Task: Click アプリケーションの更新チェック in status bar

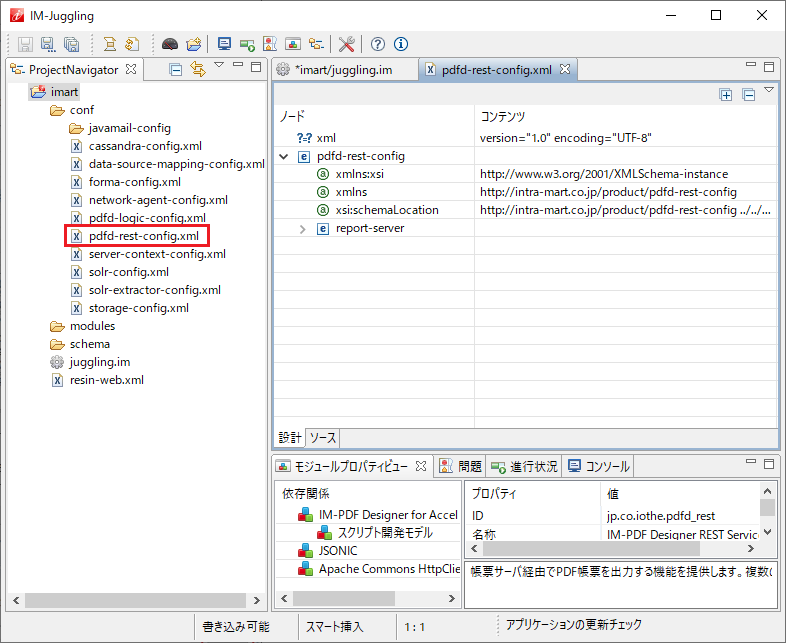Action: pos(573,625)
